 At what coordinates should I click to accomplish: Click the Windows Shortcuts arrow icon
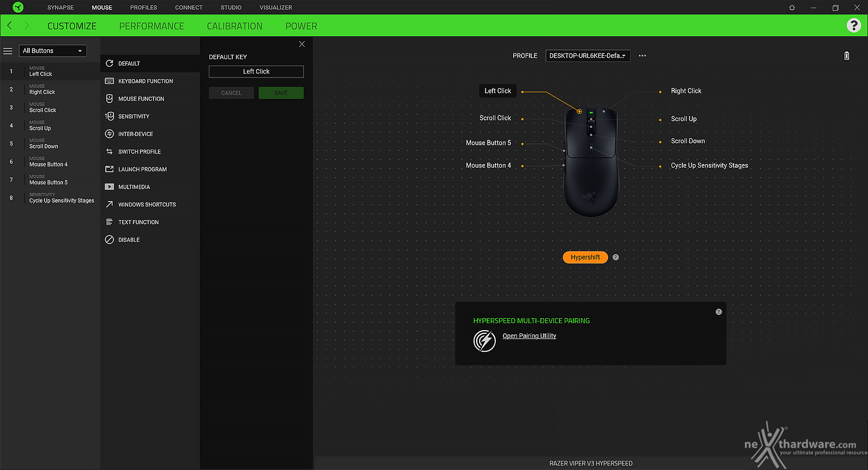109,204
